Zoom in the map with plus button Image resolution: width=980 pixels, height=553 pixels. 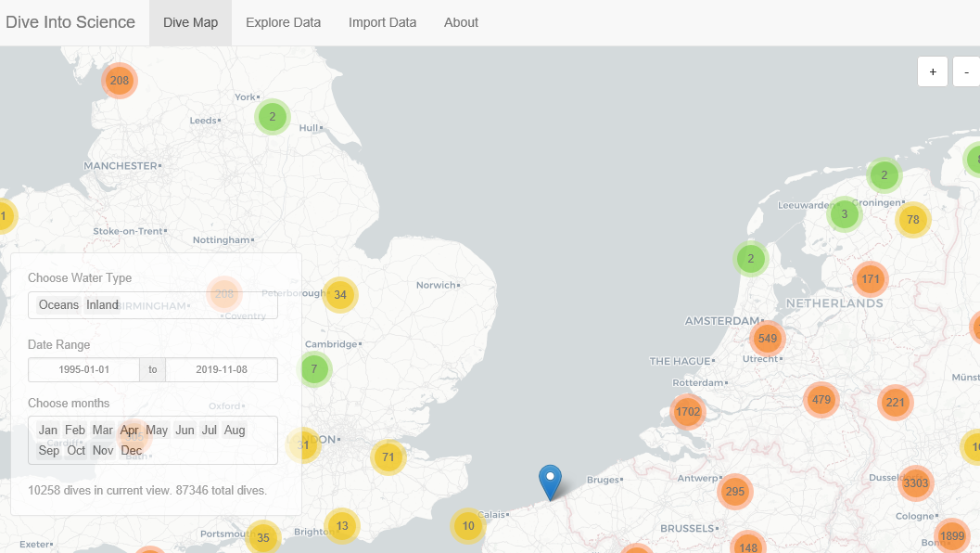click(x=933, y=71)
